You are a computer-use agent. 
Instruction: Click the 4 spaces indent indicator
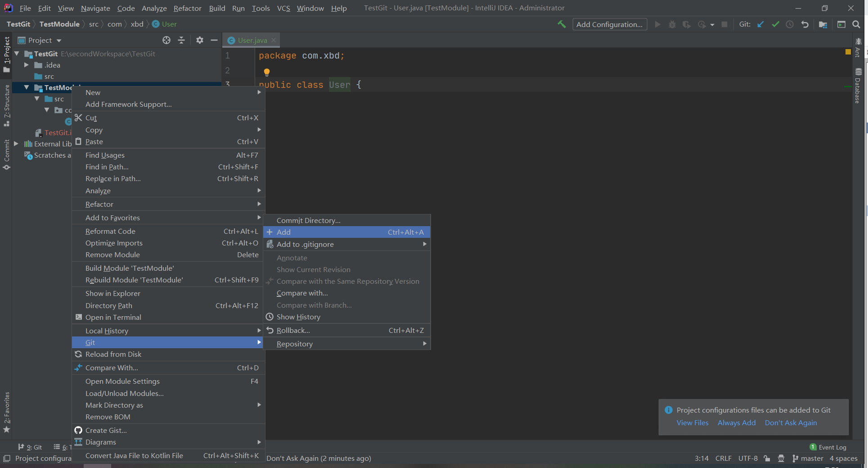[843, 459]
